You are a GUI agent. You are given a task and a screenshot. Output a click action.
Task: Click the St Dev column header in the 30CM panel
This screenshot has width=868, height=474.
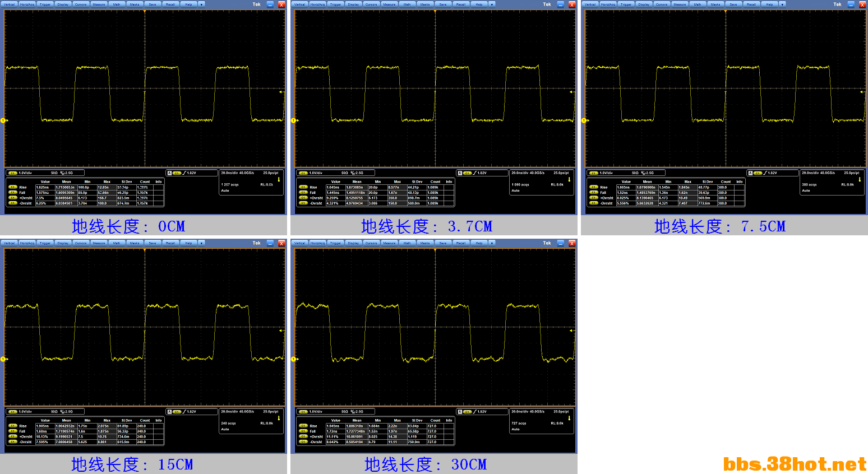[x=417, y=420]
